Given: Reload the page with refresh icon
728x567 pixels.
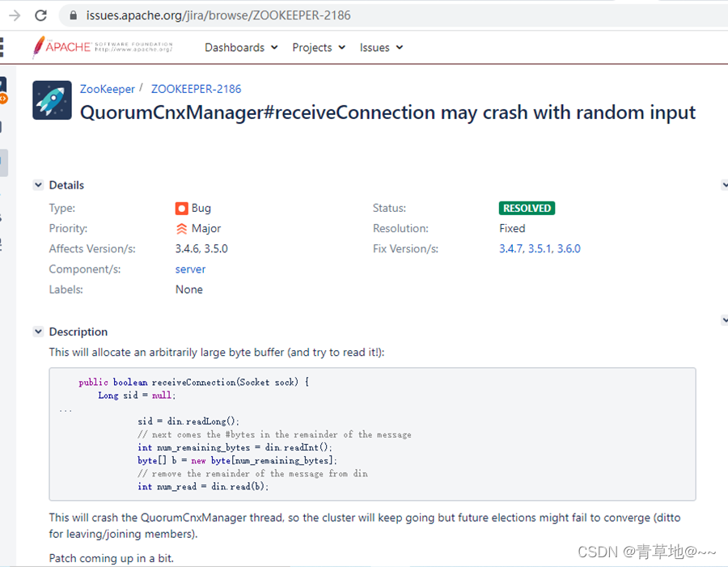Looking at the screenshot, I should tap(41, 15).
